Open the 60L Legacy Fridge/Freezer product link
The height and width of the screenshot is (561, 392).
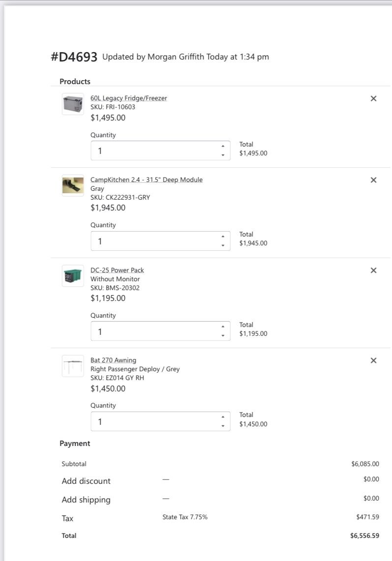(x=129, y=98)
